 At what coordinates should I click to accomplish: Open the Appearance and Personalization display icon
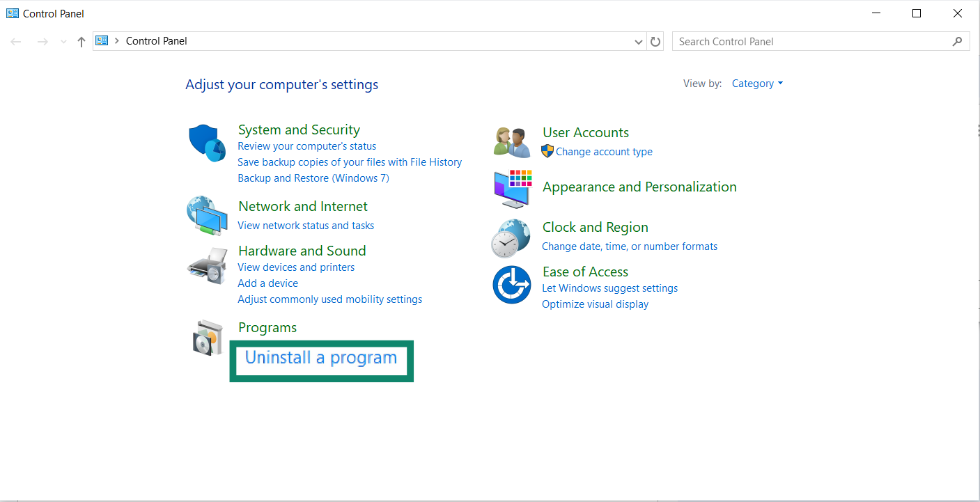tap(512, 189)
